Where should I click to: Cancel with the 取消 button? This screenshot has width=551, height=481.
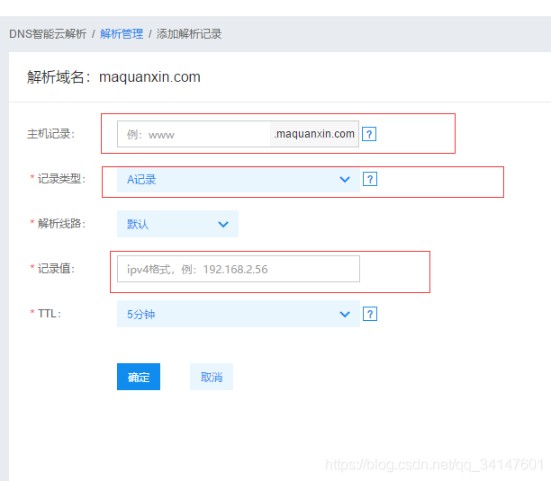(211, 377)
